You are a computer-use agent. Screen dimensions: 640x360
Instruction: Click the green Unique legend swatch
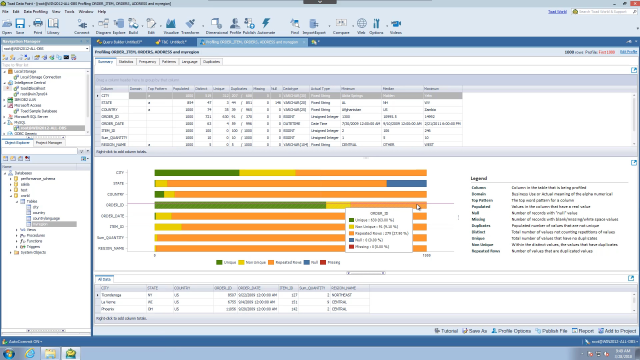219,262
